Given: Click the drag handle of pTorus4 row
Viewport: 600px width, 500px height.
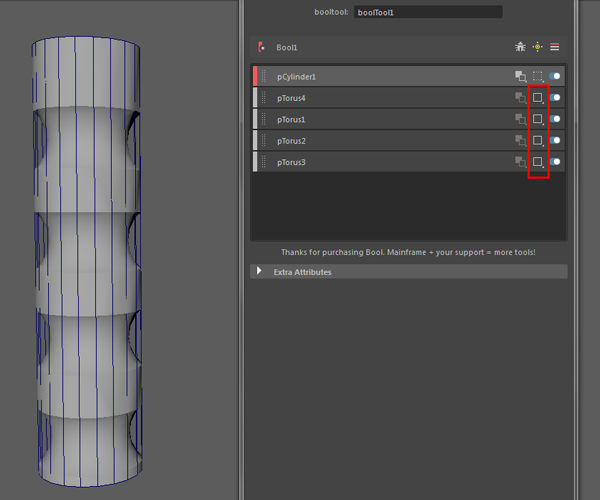Looking at the screenshot, I should [x=264, y=98].
